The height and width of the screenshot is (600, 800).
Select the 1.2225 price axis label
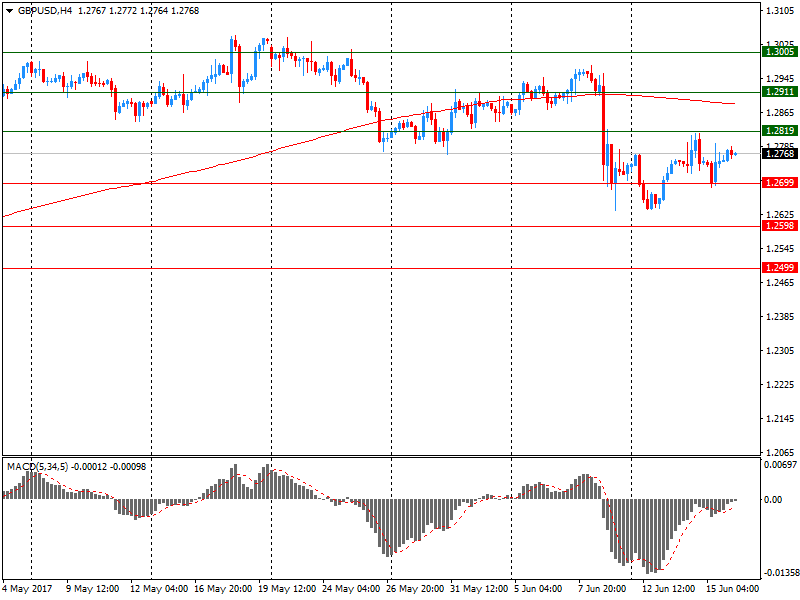pyautogui.click(x=781, y=385)
